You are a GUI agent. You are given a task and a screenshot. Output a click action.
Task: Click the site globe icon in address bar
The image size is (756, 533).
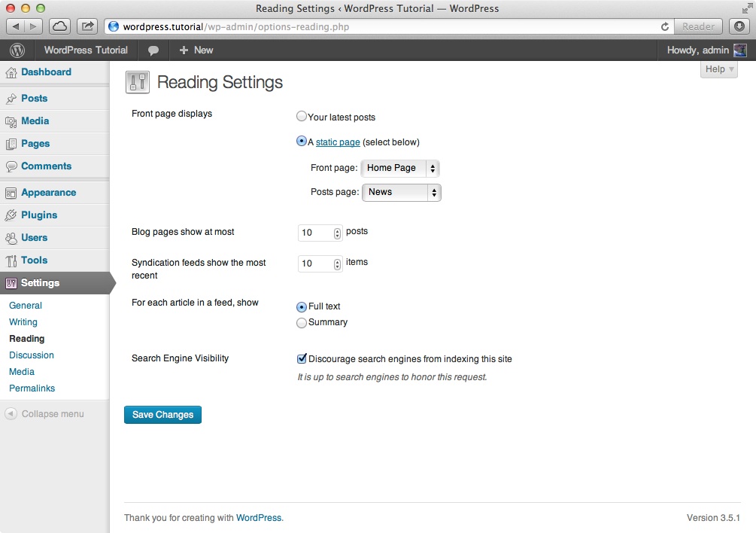tap(114, 26)
